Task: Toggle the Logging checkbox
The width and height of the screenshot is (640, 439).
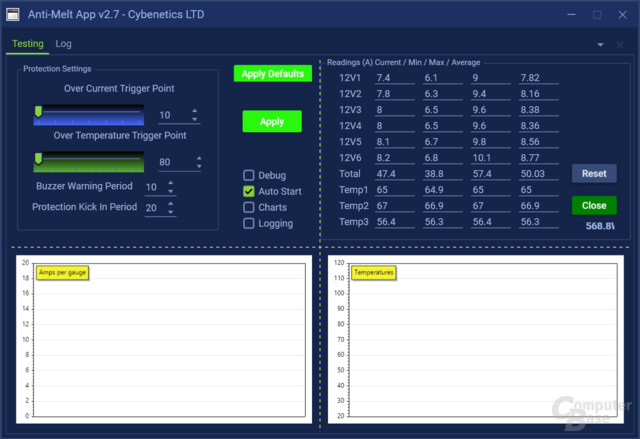Action: [x=249, y=223]
